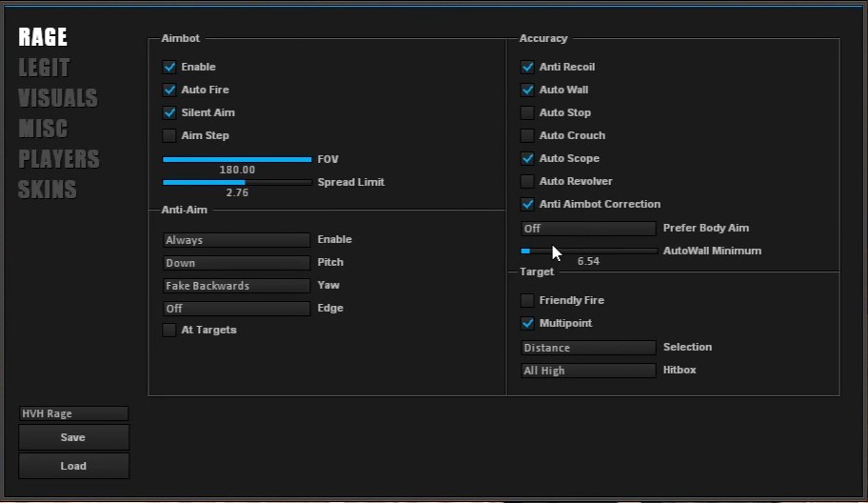Go to the SKINS tab
This screenshot has width=868, height=503.
[48, 190]
